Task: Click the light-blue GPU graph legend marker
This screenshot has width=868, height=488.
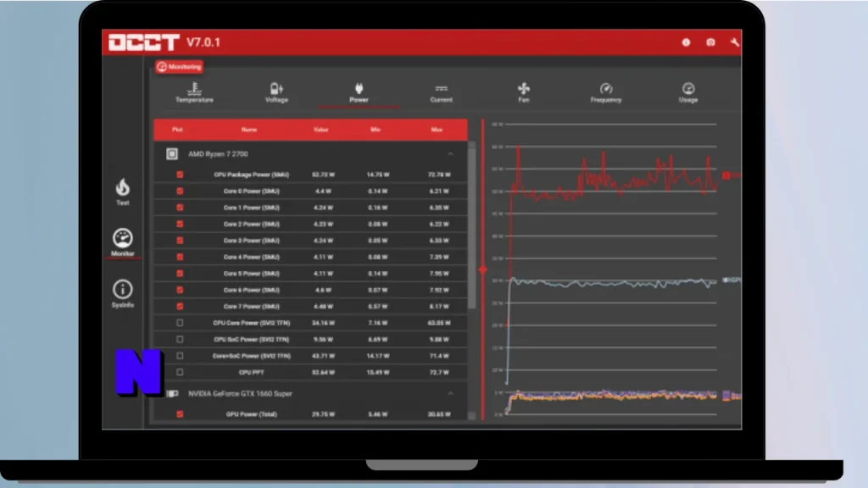Action: point(726,280)
